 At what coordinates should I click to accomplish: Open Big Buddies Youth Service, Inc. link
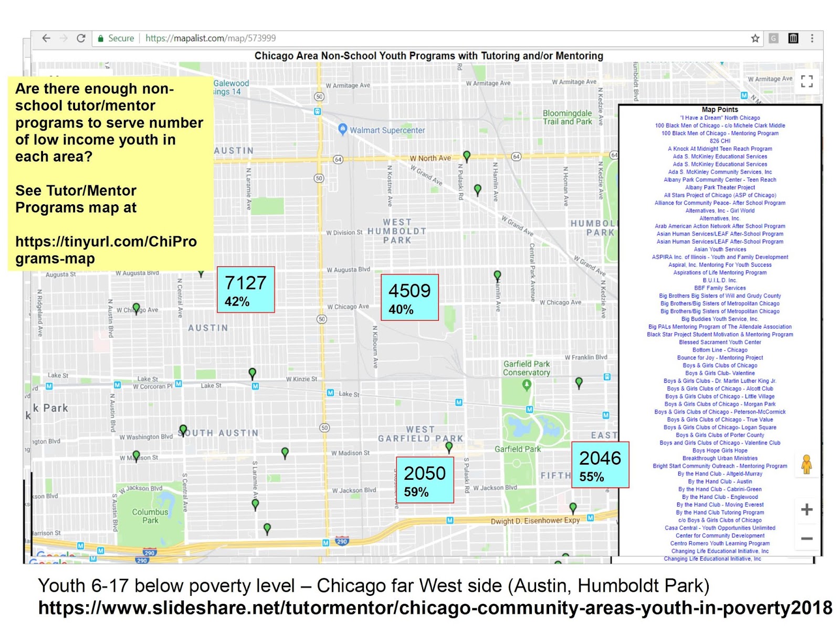point(720,319)
